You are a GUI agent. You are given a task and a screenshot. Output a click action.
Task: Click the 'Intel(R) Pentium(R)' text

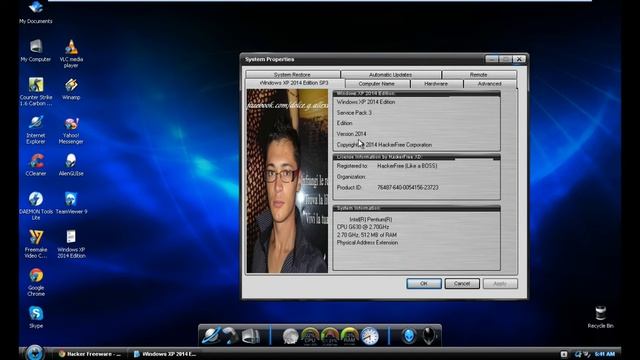(x=371, y=219)
